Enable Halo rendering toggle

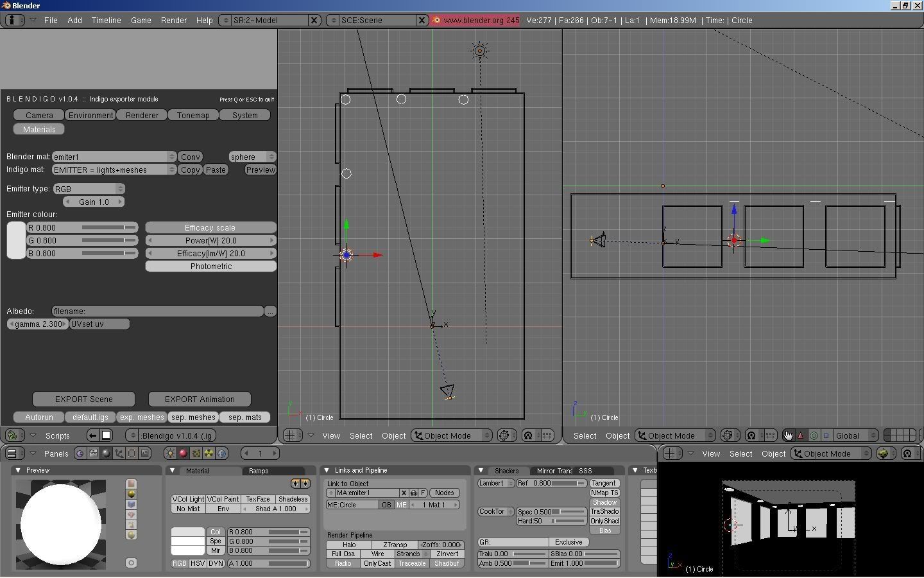349,545
